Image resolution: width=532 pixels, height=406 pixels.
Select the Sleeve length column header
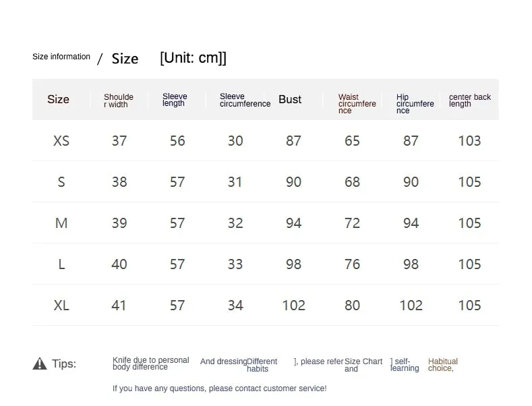coord(175,100)
